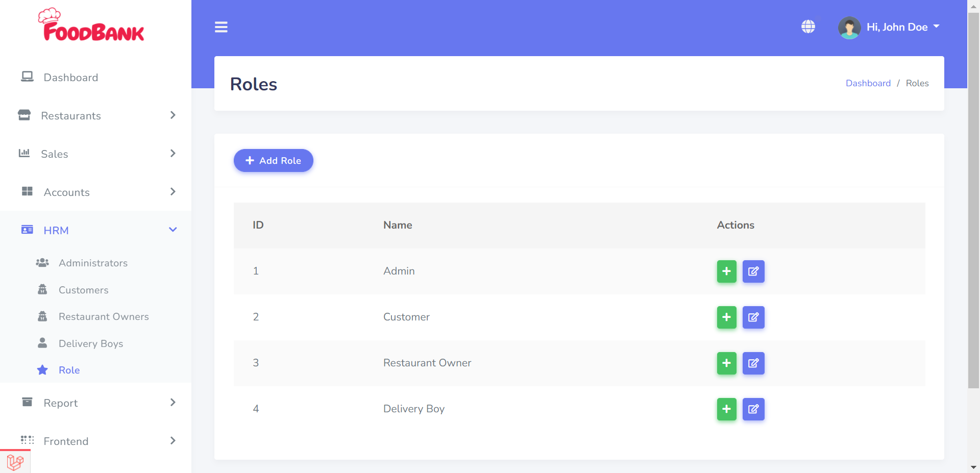This screenshot has width=980, height=473.
Task: Go to Dashboard via breadcrumb
Action: pyautogui.click(x=868, y=83)
